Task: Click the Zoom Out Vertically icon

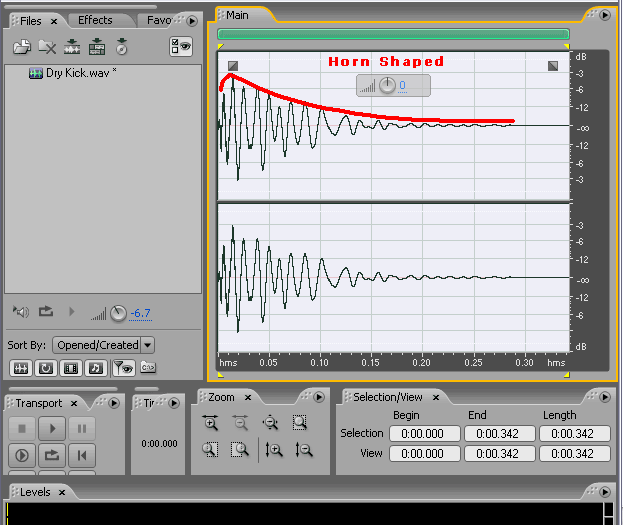Action: click(304, 449)
